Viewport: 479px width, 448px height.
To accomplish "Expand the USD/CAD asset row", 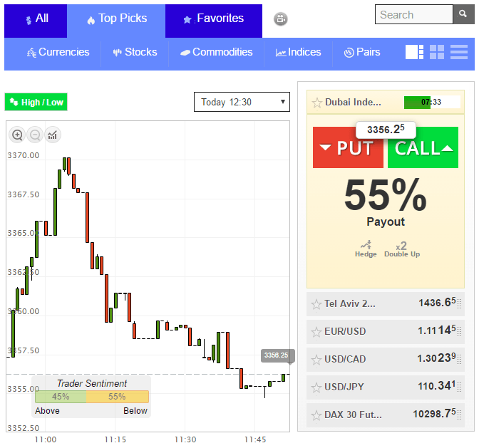I will 386,360.
